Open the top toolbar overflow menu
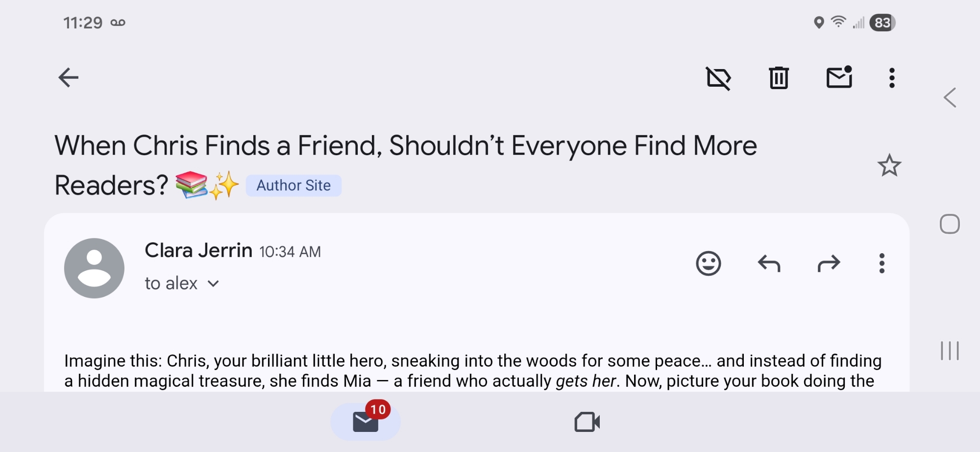Image resolution: width=980 pixels, height=452 pixels. (892, 78)
